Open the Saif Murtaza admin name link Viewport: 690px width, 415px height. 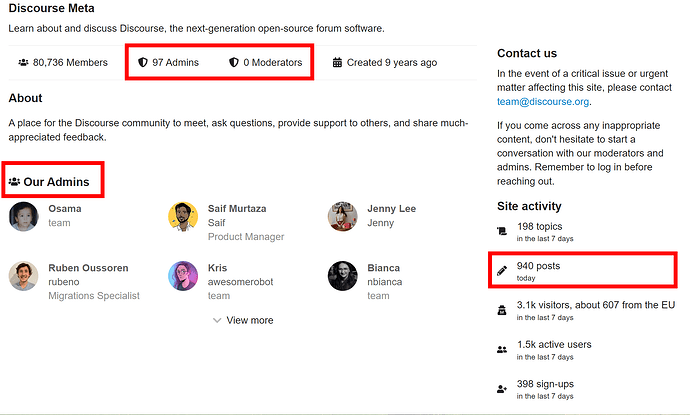[x=237, y=209]
